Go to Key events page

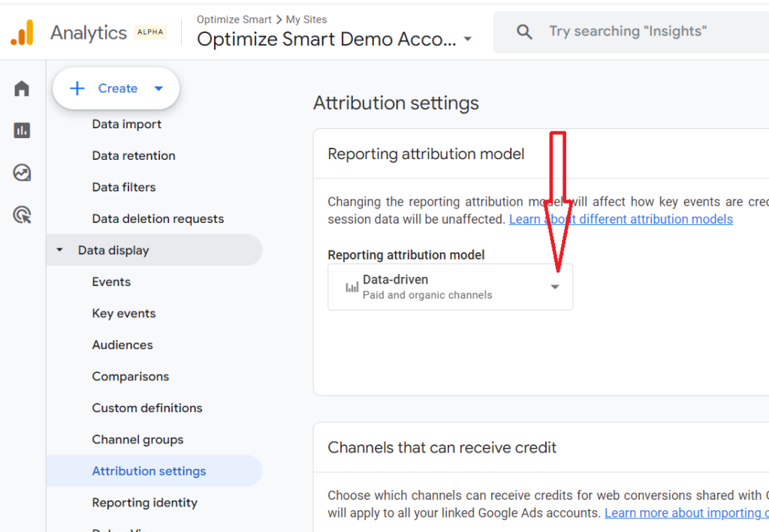124,314
